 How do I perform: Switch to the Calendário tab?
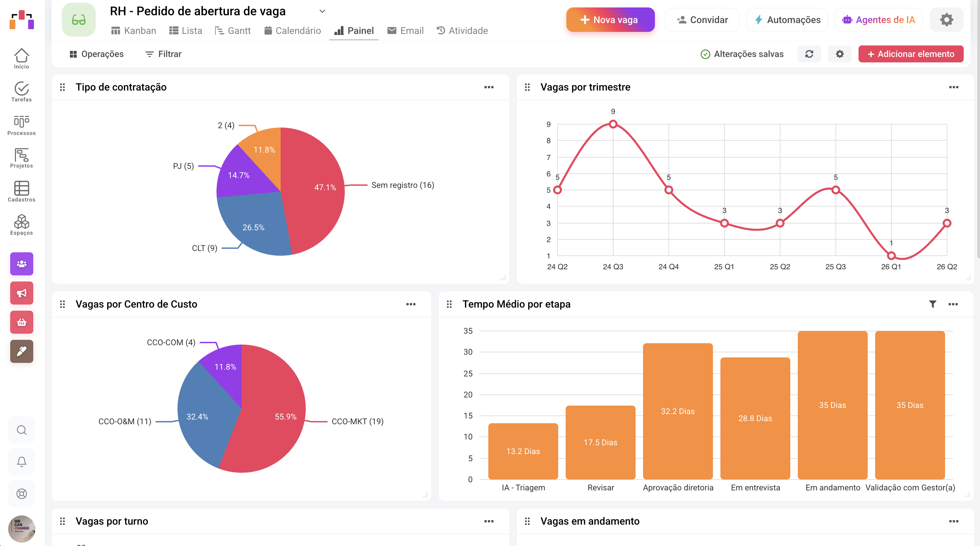coord(293,31)
